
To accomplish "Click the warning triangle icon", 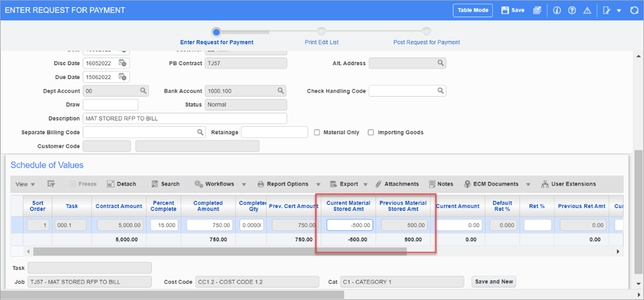I will coord(587,10).
